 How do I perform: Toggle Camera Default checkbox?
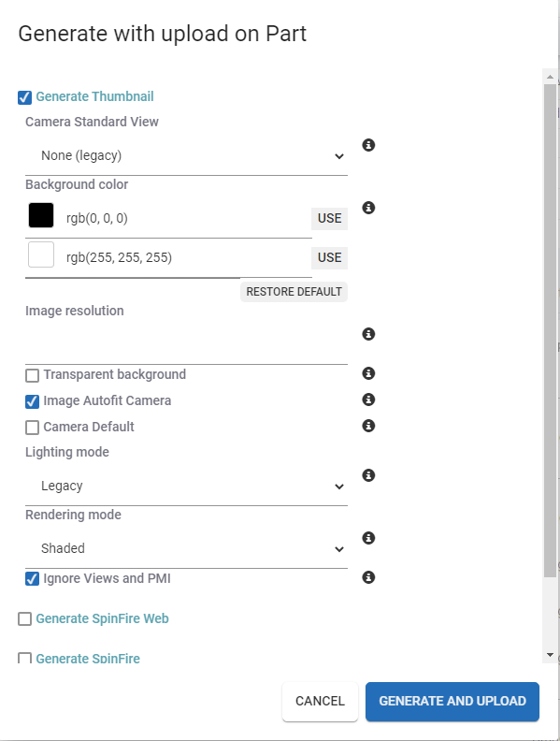click(32, 428)
